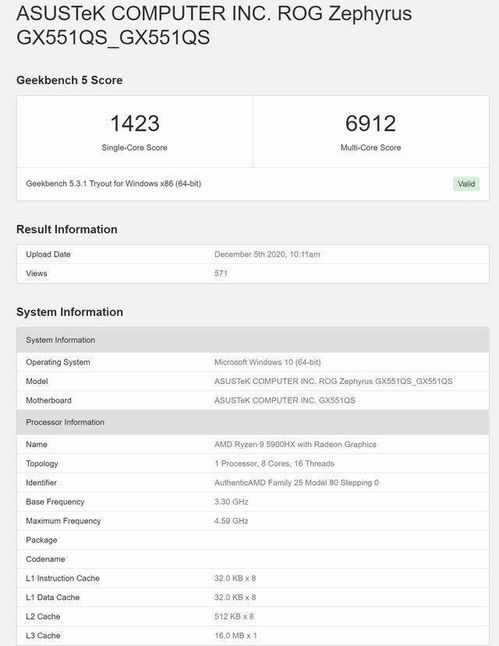499x646 pixels.
Task: Click the Result Information heading
Action: [x=67, y=229]
